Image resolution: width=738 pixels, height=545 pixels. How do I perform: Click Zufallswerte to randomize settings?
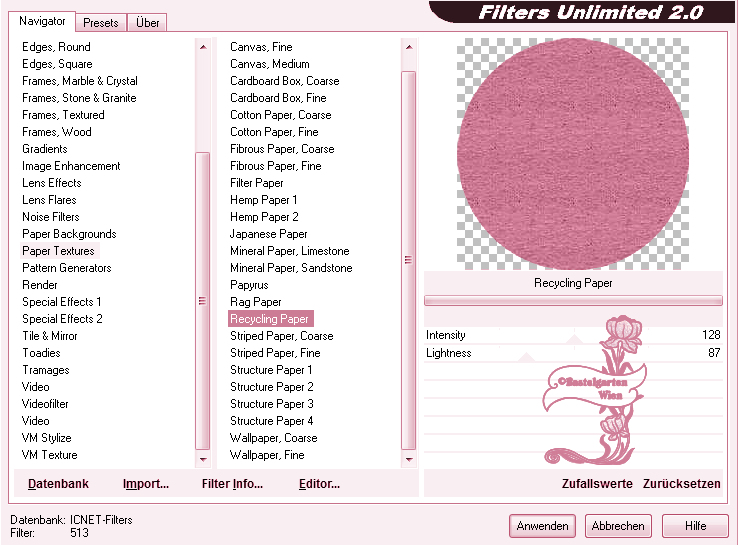coord(597,484)
